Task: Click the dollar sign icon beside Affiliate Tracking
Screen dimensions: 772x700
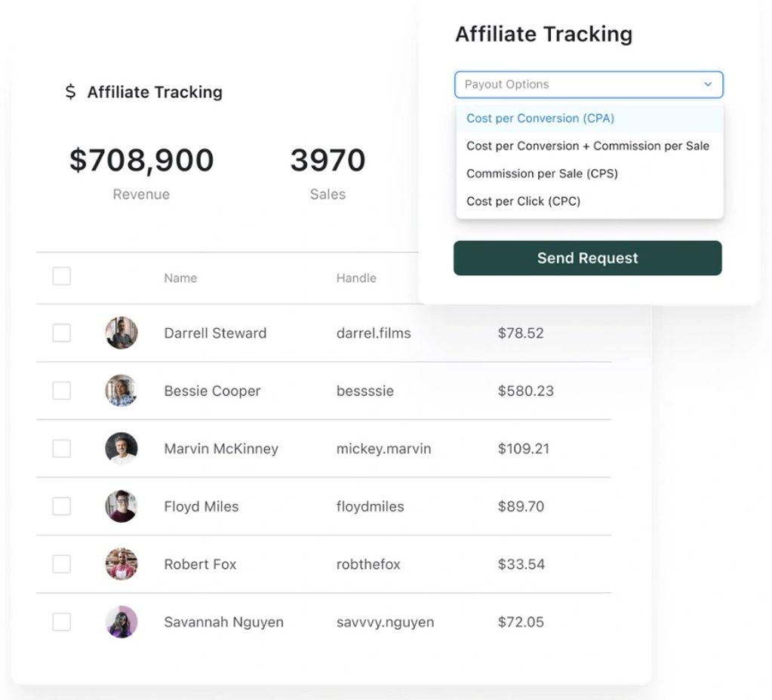Action: pos(70,92)
